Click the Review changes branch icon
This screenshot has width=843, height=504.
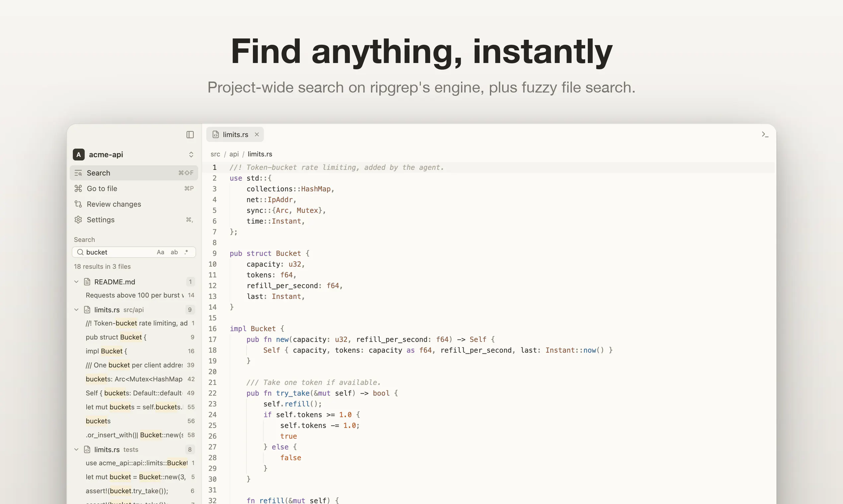pyautogui.click(x=78, y=204)
